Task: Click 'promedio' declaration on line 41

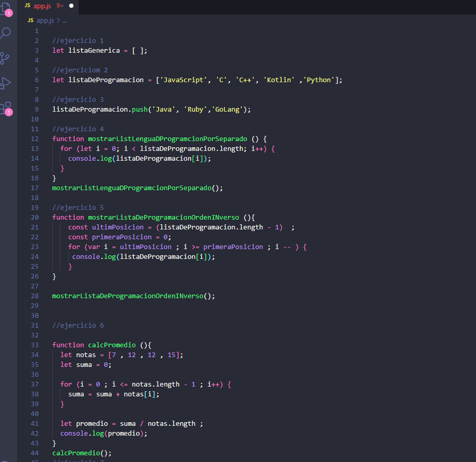Action: click(92, 423)
